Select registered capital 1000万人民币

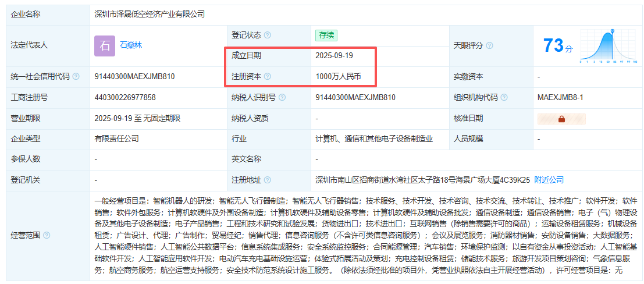[339, 76]
